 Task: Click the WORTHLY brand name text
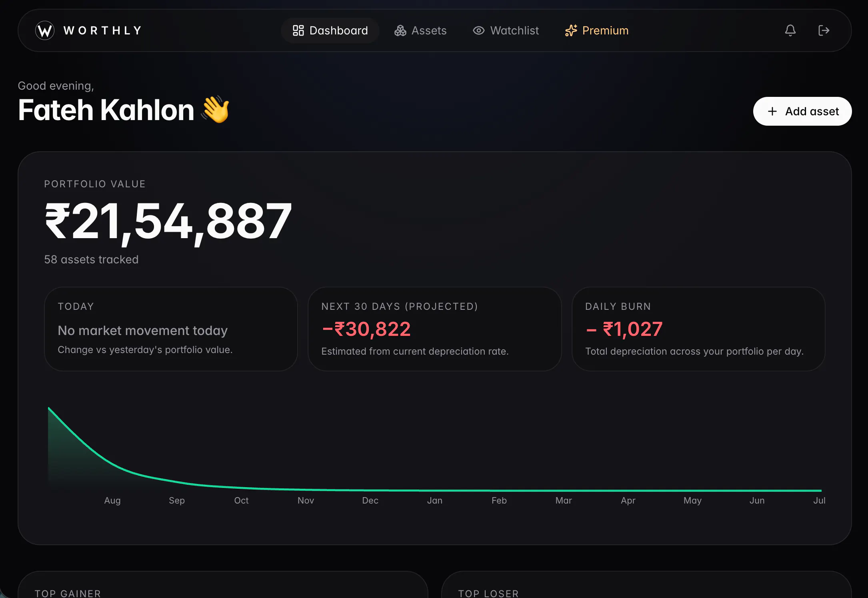tap(103, 30)
